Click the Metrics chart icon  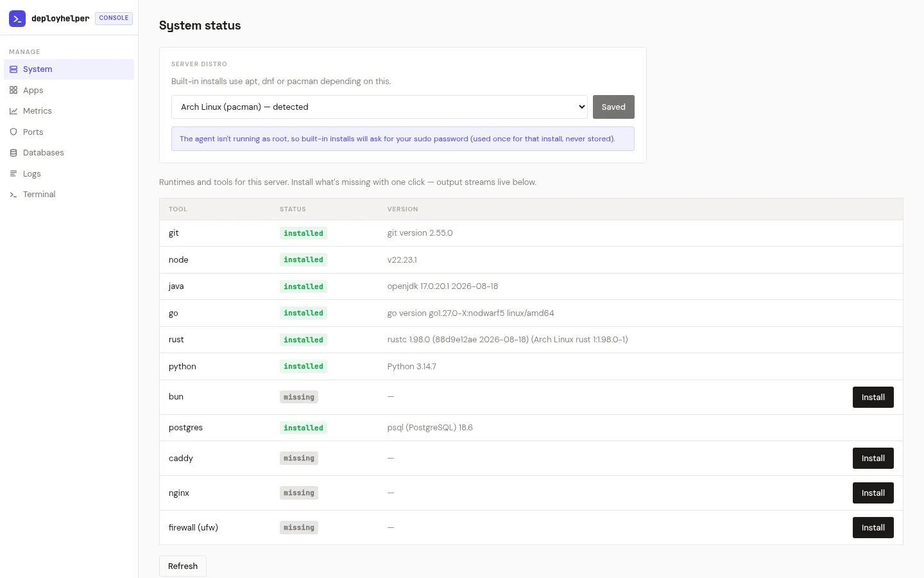pos(13,111)
